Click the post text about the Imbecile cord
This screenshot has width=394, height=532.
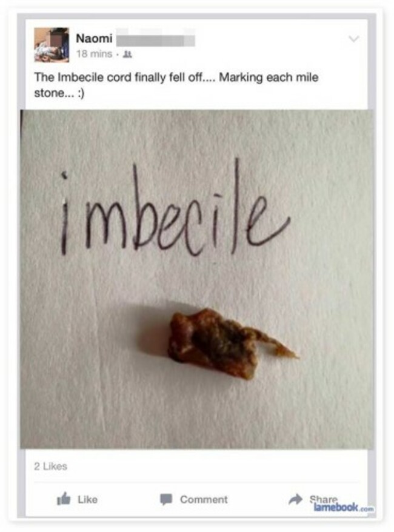(176, 85)
